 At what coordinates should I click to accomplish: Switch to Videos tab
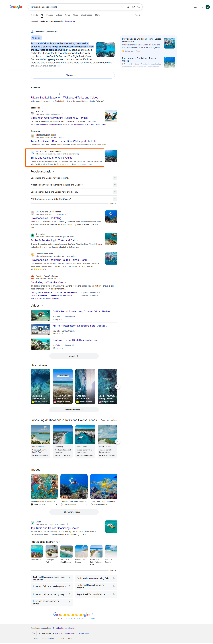point(59,15)
